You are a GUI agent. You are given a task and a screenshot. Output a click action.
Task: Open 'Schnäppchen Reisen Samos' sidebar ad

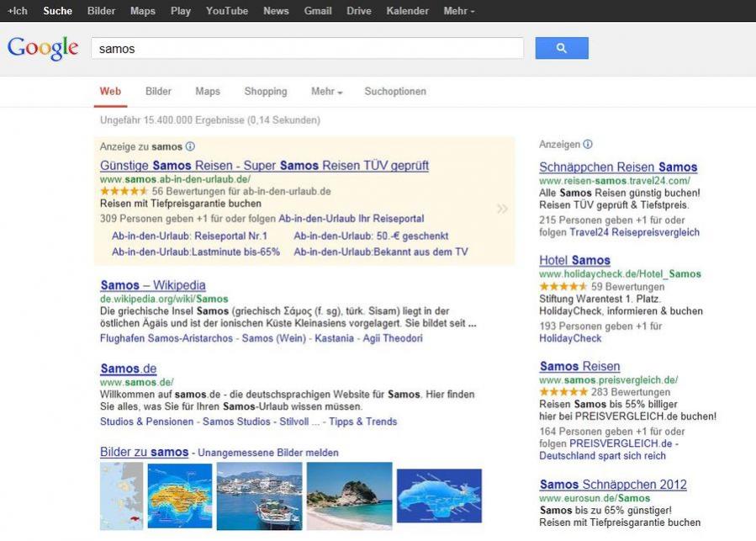click(x=618, y=167)
